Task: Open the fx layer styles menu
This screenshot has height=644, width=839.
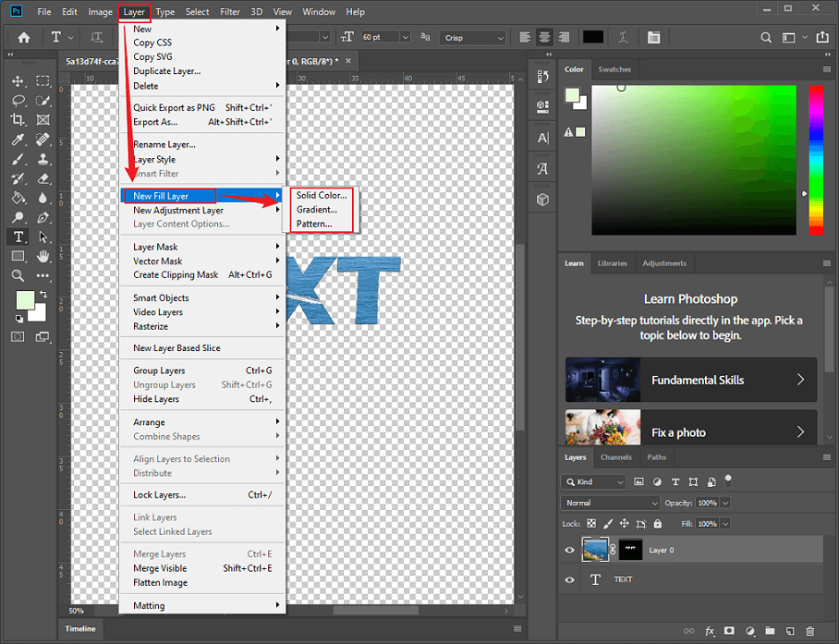Action: (710, 632)
